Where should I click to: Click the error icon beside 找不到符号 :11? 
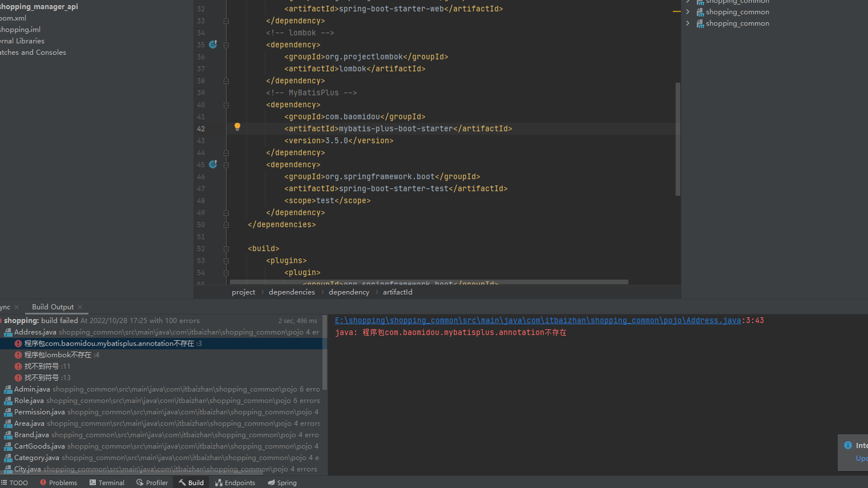(x=18, y=366)
